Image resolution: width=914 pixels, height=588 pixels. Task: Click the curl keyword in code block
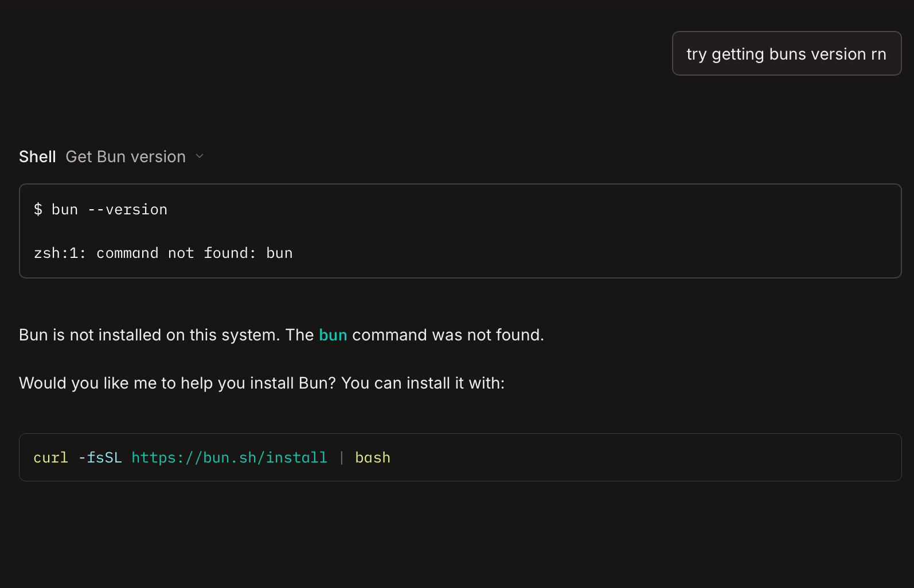pyautogui.click(x=50, y=457)
